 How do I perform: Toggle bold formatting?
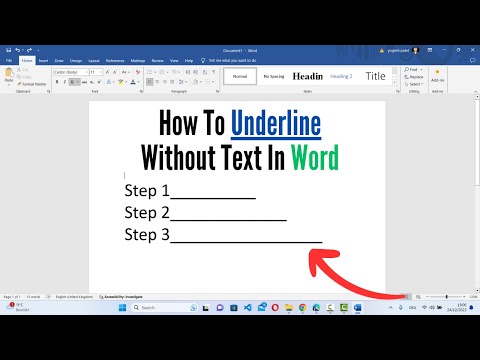pos(57,82)
